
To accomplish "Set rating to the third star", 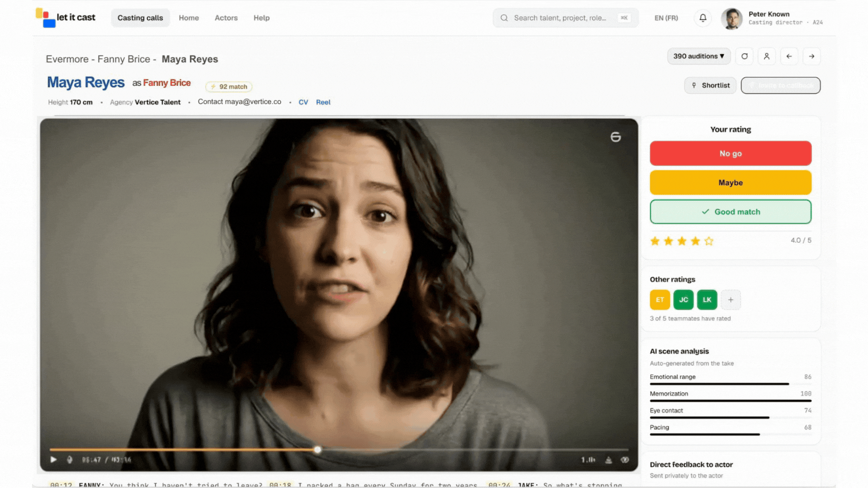I will [x=682, y=241].
